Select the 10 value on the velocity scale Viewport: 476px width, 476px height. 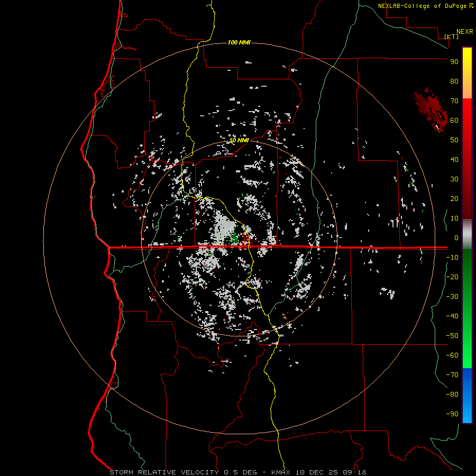click(454, 218)
